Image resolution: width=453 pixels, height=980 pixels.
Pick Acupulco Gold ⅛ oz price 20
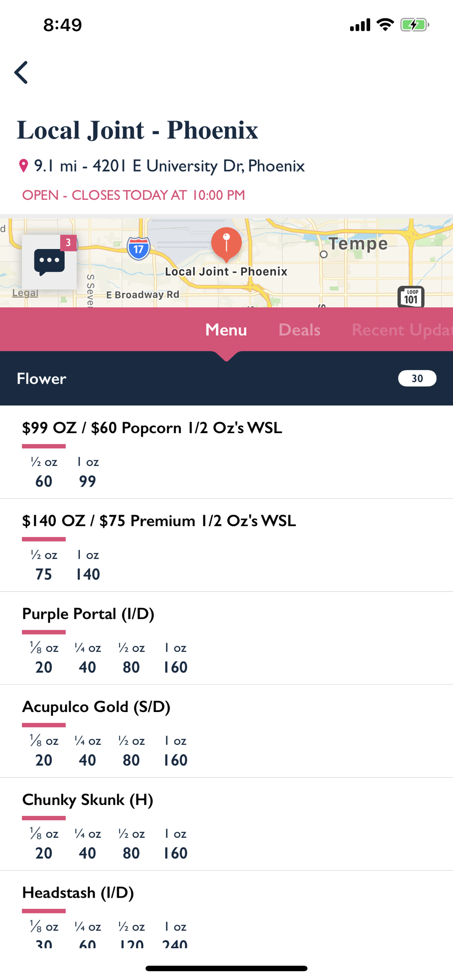(x=44, y=760)
